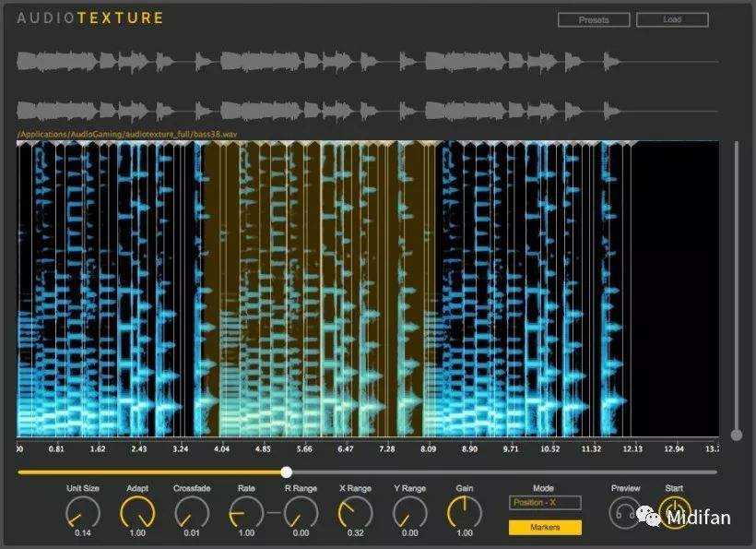Click the Unit Size knob

tap(82, 513)
